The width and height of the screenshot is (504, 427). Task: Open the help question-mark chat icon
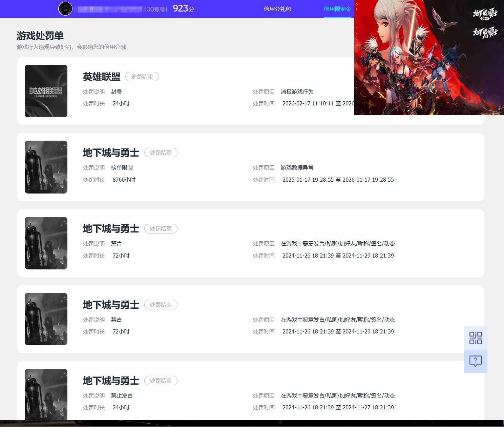point(476,361)
